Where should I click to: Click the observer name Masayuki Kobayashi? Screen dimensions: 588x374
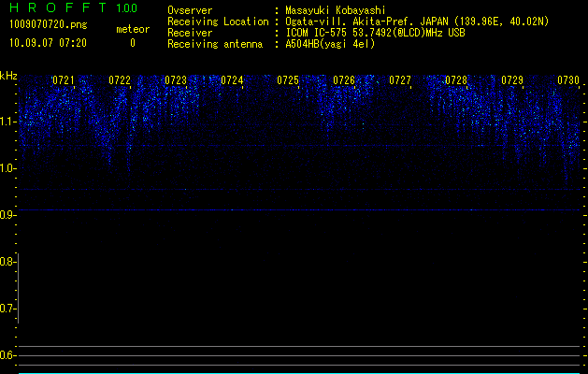(x=336, y=10)
